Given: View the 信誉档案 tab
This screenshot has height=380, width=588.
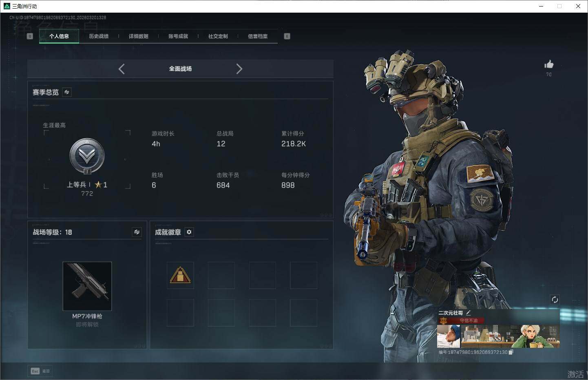Looking at the screenshot, I should coord(258,36).
